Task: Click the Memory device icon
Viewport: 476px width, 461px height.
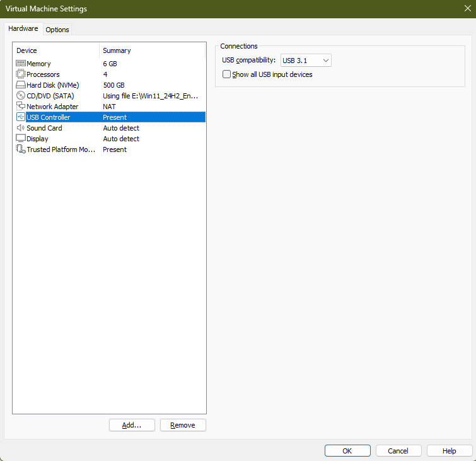Action: tap(21, 64)
